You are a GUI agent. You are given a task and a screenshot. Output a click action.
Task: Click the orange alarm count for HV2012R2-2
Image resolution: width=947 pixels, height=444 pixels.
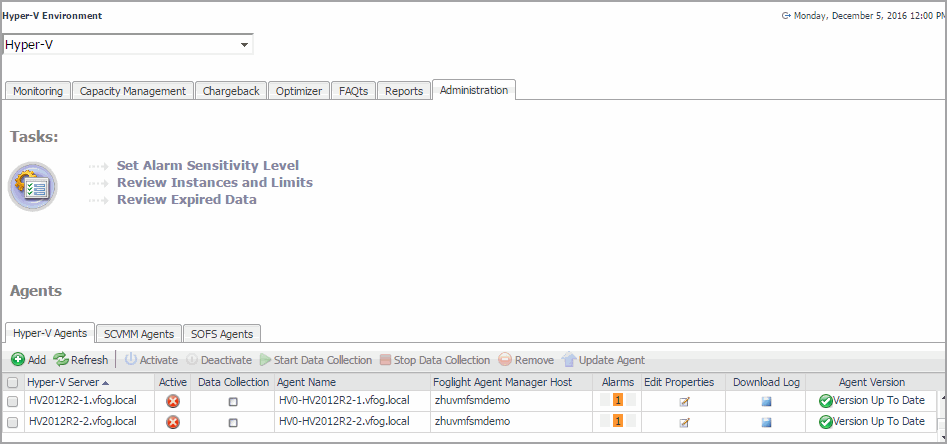pyautogui.click(x=617, y=421)
